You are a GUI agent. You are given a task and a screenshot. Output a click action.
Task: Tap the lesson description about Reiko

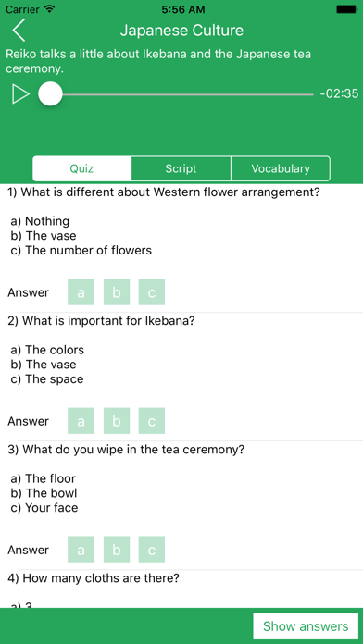coord(158,61)
